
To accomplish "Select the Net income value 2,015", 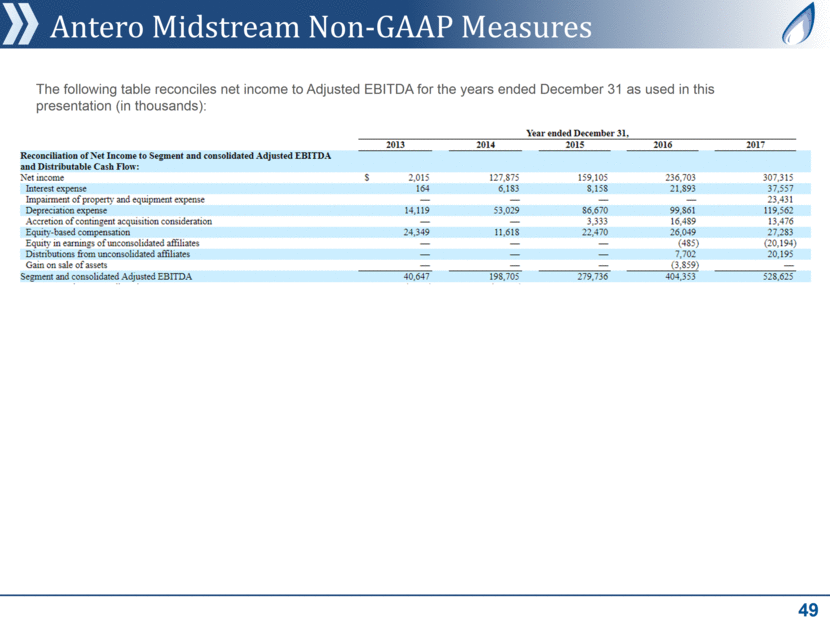I will 419,178.
